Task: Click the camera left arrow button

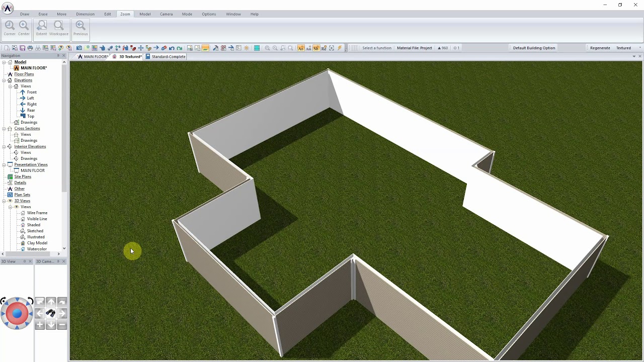Action: (40, 313)
